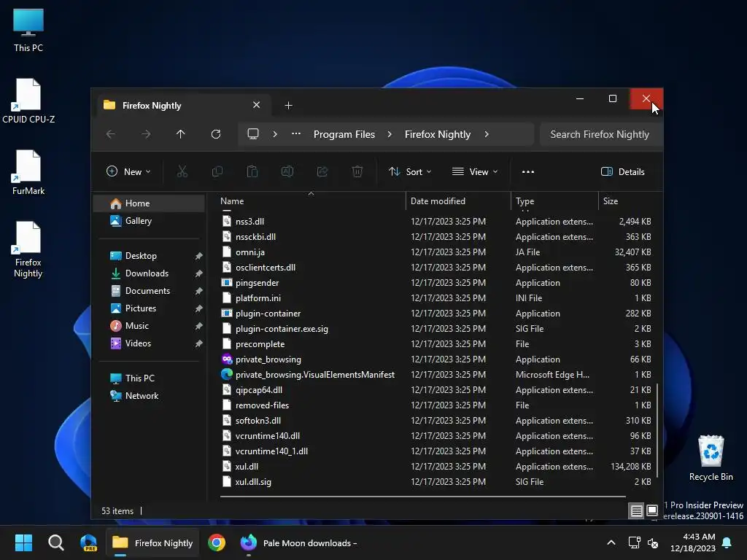Screen dimensions: 747x560
Task: Toggle the Details pane
Action: click(623, 172)
